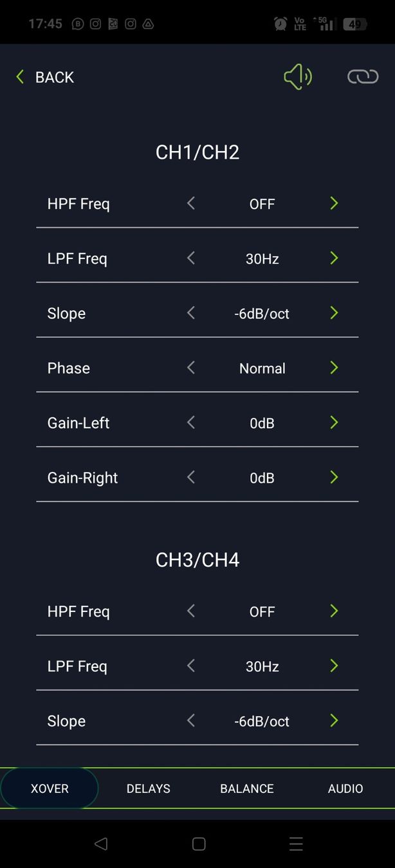
Task: Lower CH3/CH4 LPF Freq with left arrow
Action: point(190,666)
